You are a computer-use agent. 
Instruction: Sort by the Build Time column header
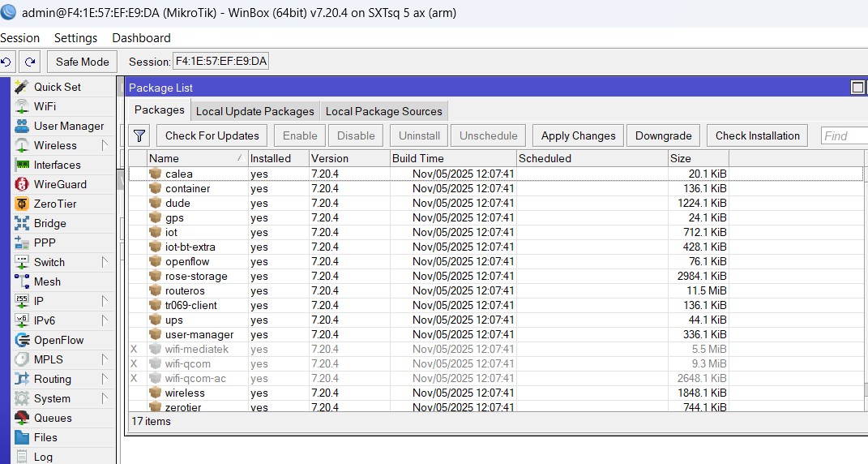click(453, 158)
